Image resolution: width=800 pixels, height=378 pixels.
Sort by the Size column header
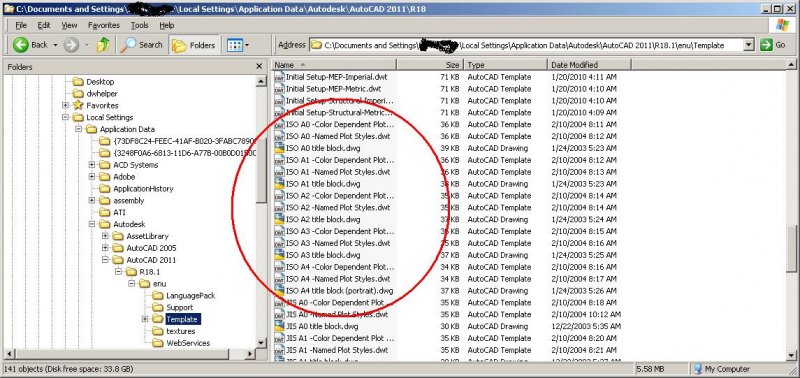pos(430,65)
